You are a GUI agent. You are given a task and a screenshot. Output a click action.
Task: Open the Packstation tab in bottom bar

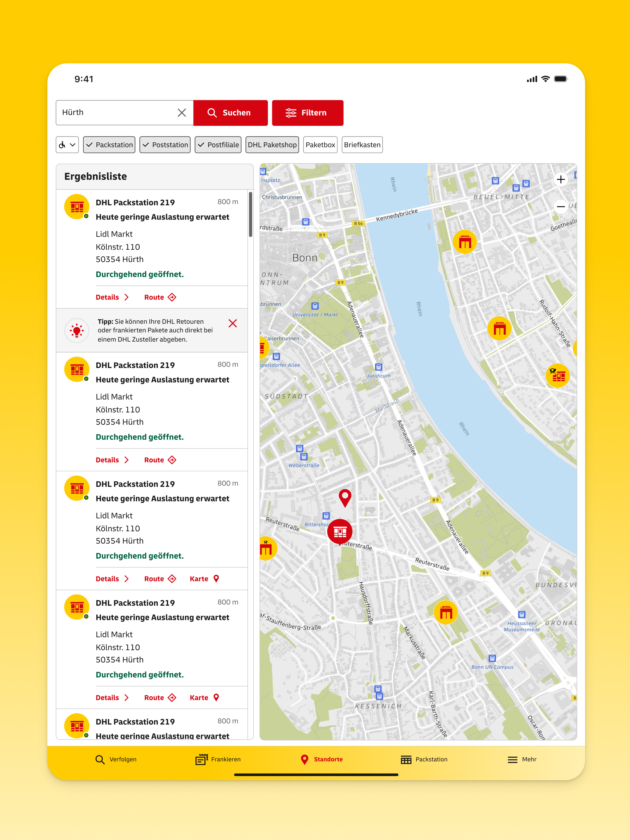pos(424,759)
